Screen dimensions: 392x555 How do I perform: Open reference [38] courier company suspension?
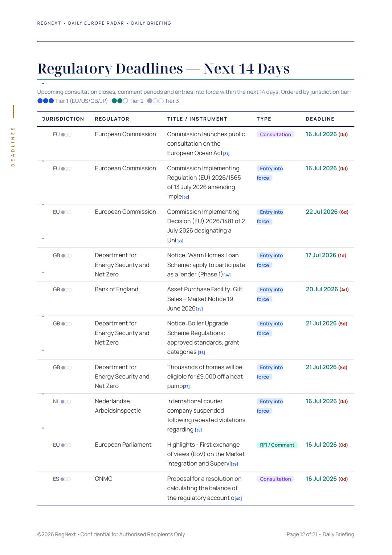[x=198, y=430]
